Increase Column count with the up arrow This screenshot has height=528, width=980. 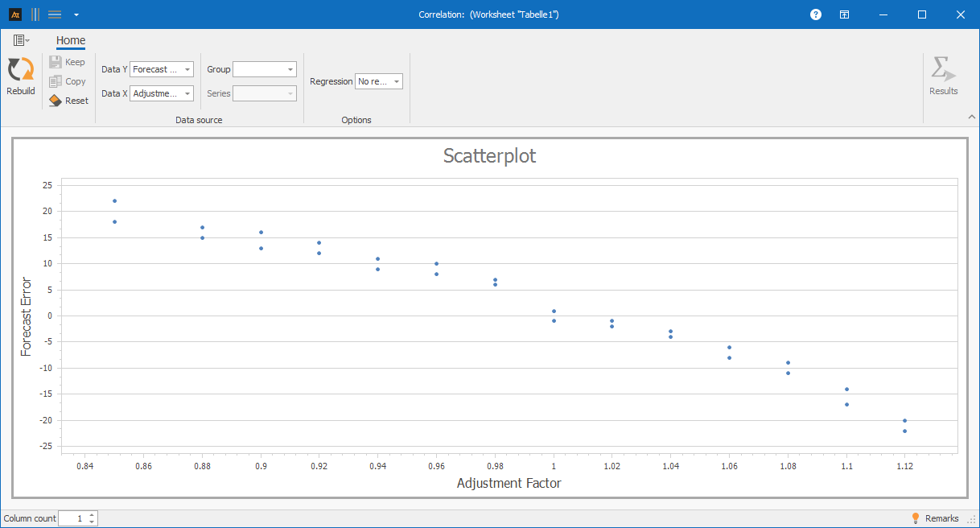click(92, 515)
